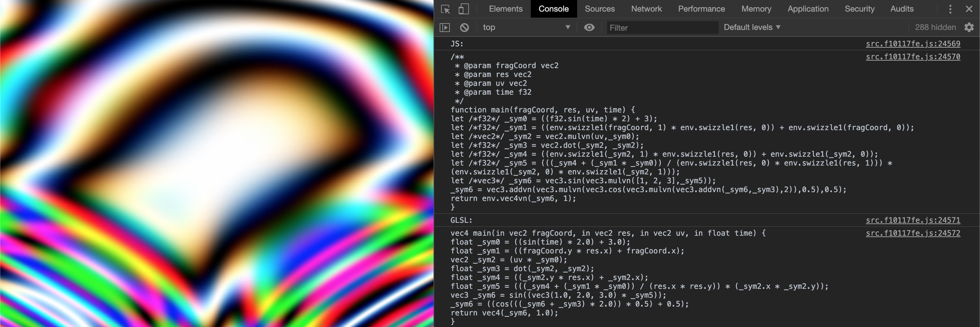Open the Performance panel
Screen dimensions: 980x327
coord(701,9)
